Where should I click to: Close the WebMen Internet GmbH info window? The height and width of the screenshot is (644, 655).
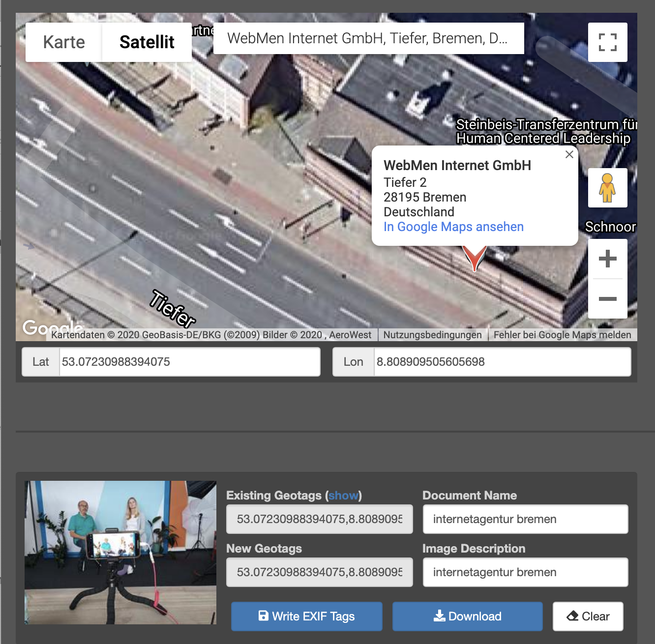coord(569,154)
